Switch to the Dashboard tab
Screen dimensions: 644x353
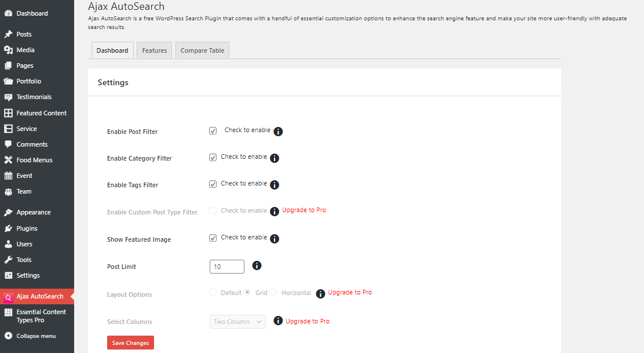tap(112, 50)
